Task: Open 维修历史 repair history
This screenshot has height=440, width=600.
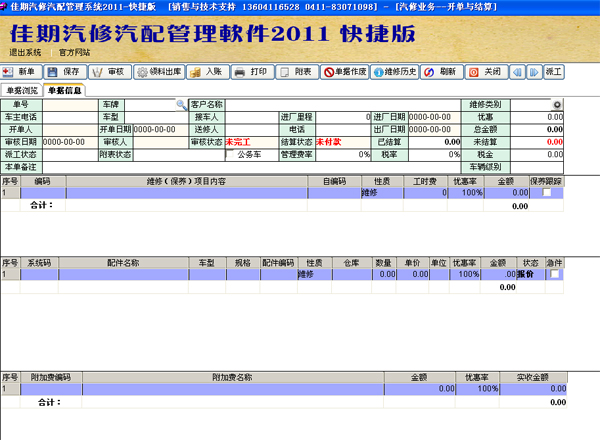Action: [395, 72]
